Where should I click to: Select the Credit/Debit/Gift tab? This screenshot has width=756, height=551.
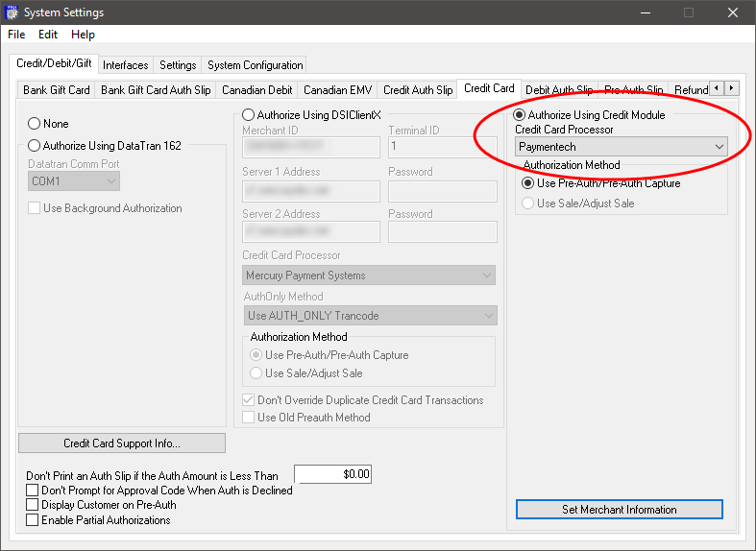pyautogui.click(x=54, y=63)
